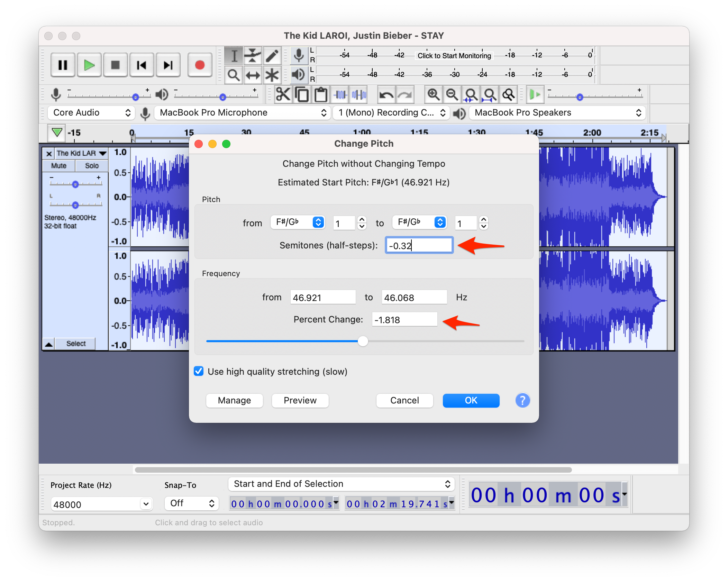Solo the Kid LAROI track

(92, 166)
